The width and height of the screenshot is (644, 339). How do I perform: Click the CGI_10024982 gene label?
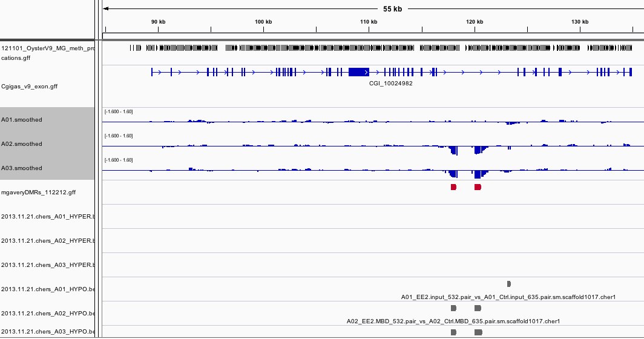[390, 84]
